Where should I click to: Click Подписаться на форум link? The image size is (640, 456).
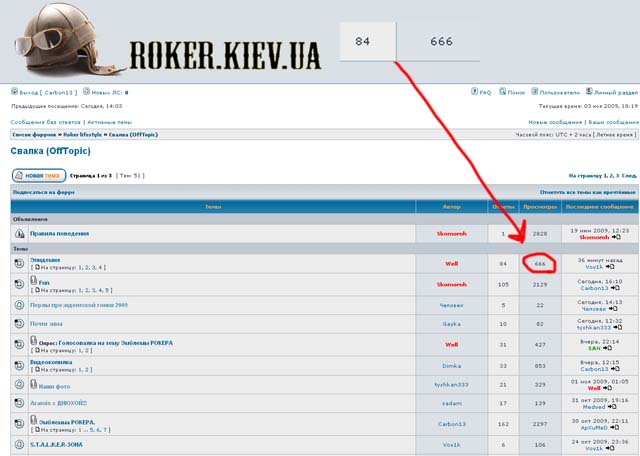(44, 192)
